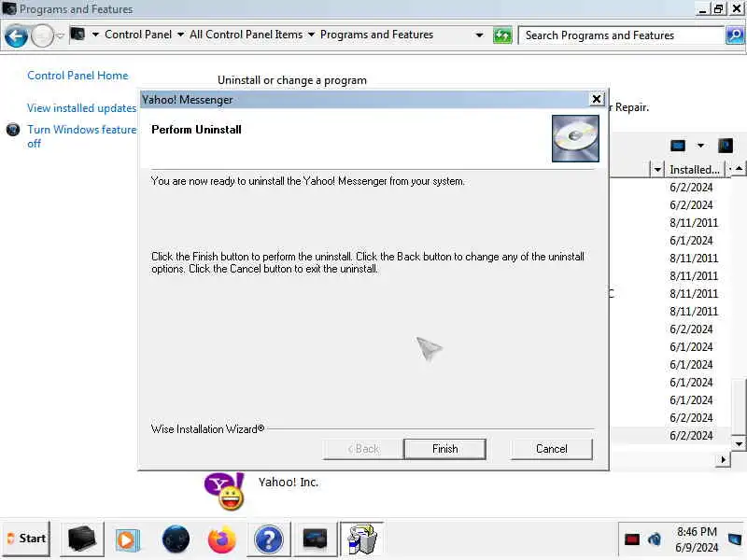The width and height of the screenshot is (747, 560).
Task: Select the last 6/2/2024 highlighted row
Action: tap(691, 435)
